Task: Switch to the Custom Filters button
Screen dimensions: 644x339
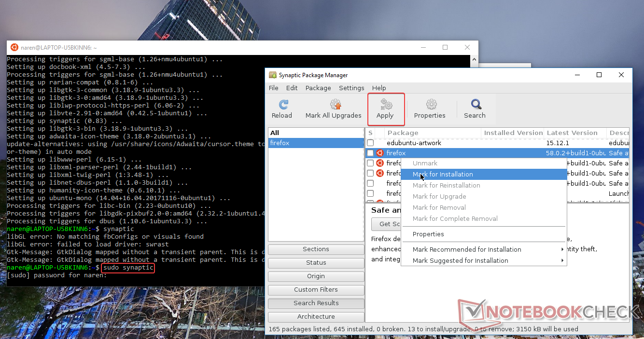Action: (x=316, y=290)
